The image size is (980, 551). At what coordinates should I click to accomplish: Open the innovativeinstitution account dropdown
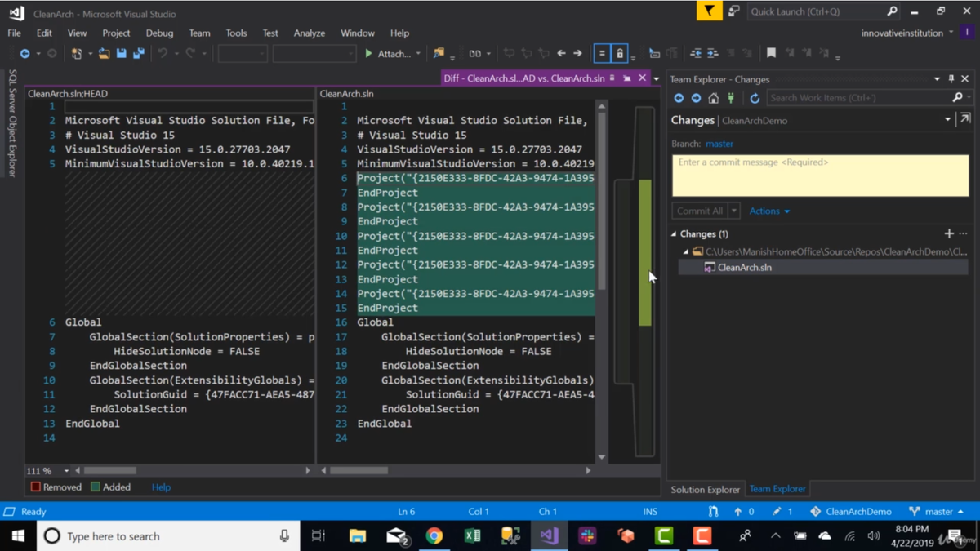[907, 33]
